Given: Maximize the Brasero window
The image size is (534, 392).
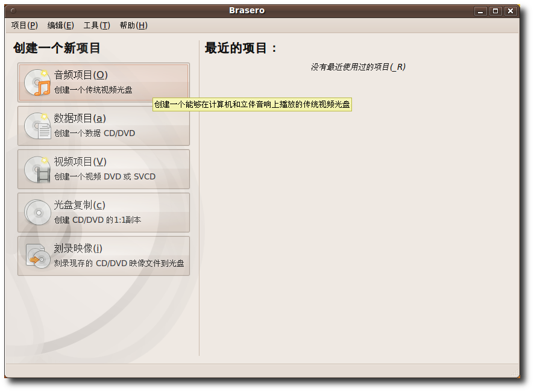Looking at the screenshot, I should (495, 11).
